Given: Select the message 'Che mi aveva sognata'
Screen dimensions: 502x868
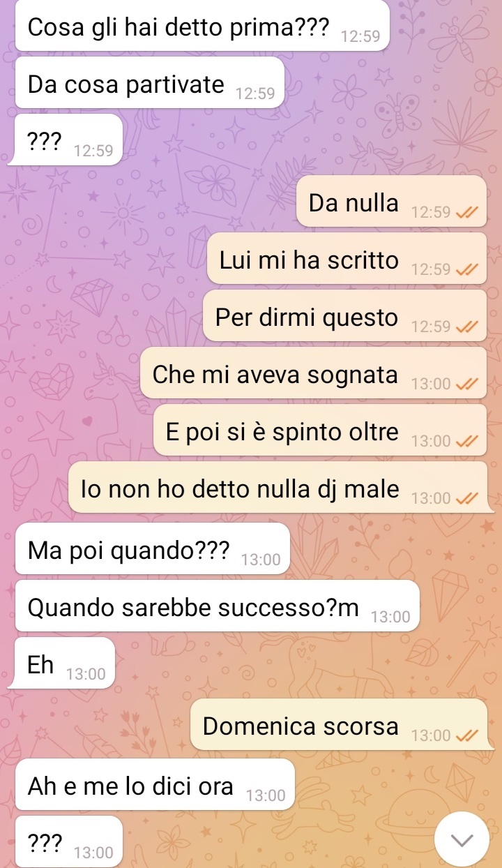Looking at the screenshot, I should [x=313, y=373].
